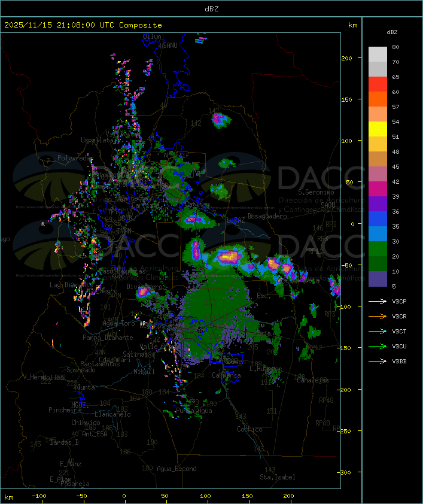
Task: Click the VBCR legend label
Action: point(399,317)
